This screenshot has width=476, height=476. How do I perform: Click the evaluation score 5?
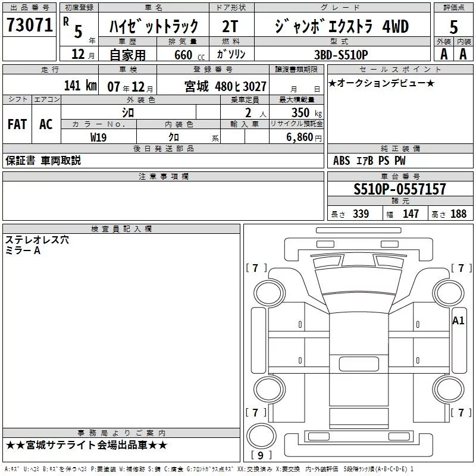tap(453, 27)
